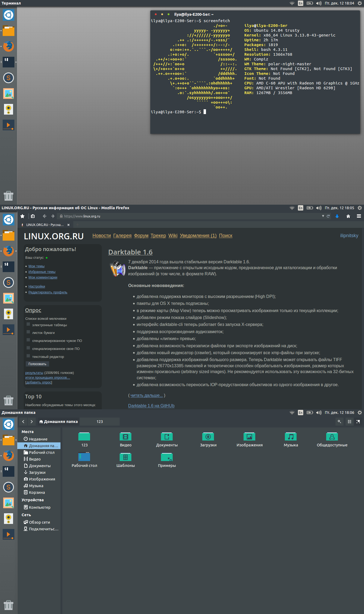
Task: Select Загрузки in the sidebar
Action: pos(39,472)
